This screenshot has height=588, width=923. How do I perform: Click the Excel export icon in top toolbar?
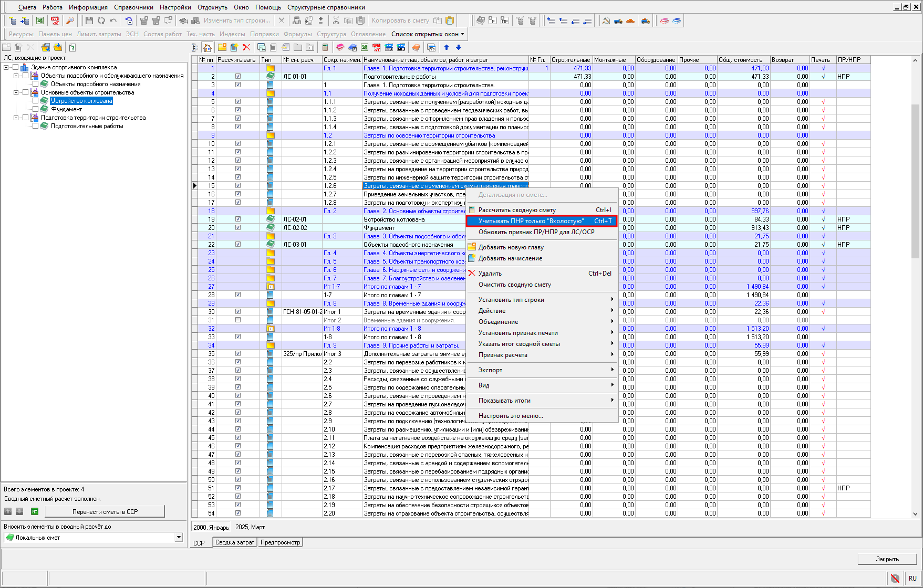pos(40,20)
